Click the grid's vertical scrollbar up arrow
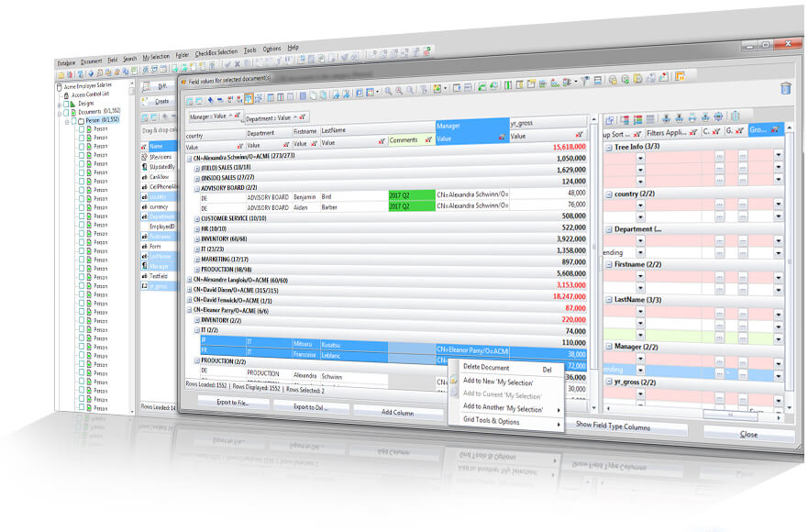The image size is (808, 532). coord(593,119)
